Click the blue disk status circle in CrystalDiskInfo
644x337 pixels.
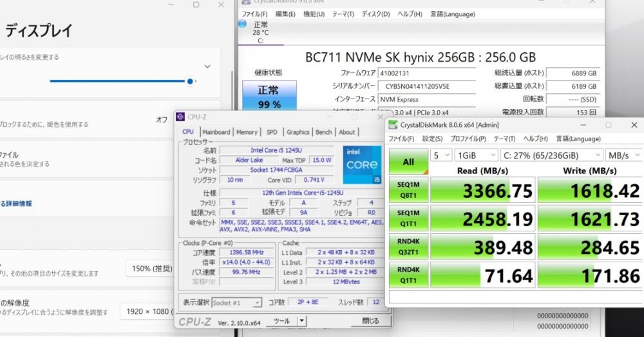point(243,24)
